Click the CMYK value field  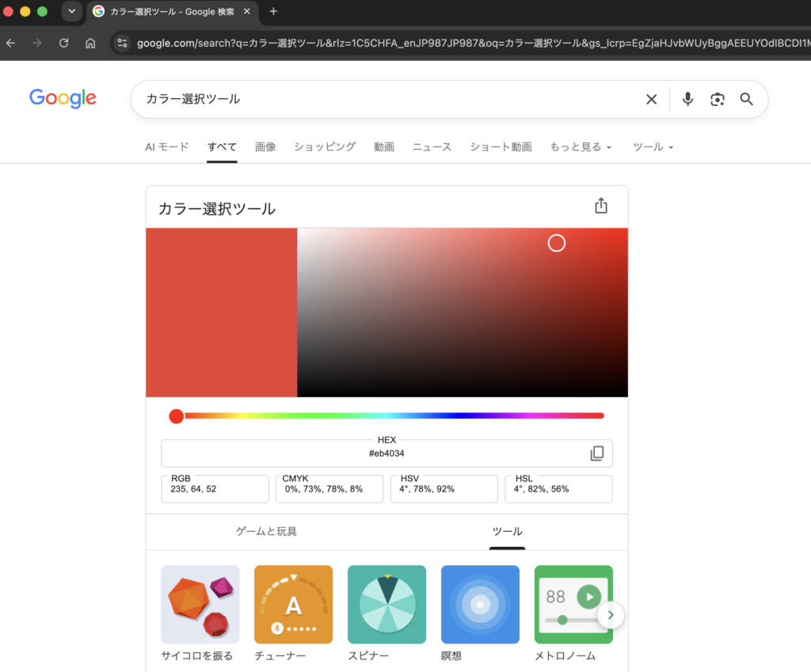point(329,489)
